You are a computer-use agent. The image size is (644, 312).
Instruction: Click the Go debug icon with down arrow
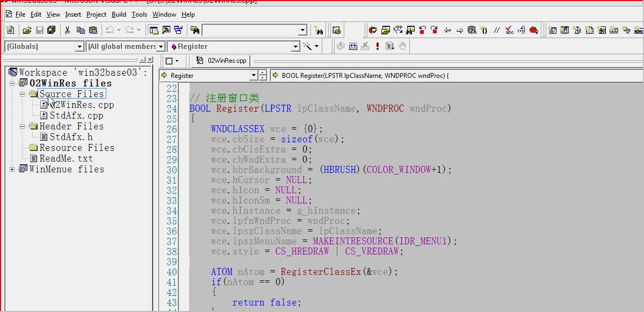(390, 46)
